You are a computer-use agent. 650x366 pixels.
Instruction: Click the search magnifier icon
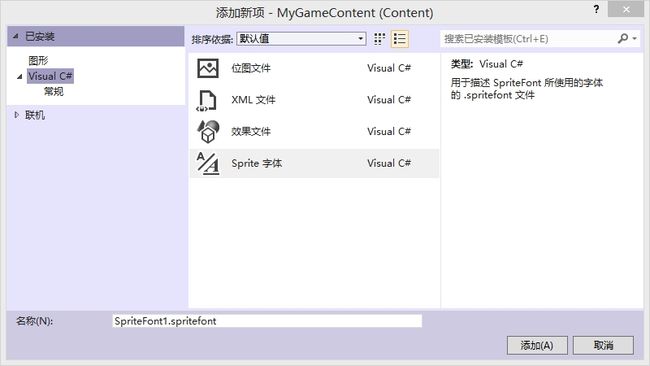pyautogui.click(x=622, y=39)
